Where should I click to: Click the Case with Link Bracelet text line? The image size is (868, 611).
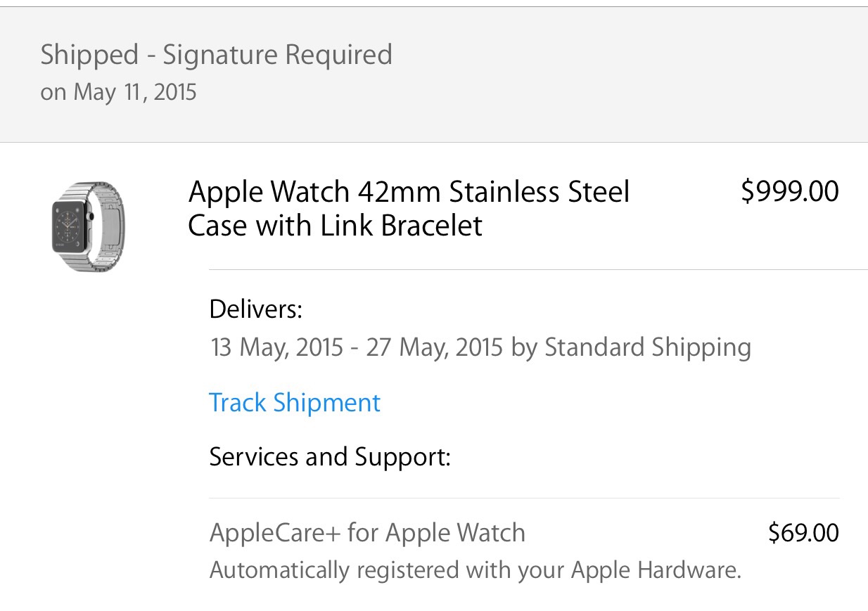(x=336, y=226)
